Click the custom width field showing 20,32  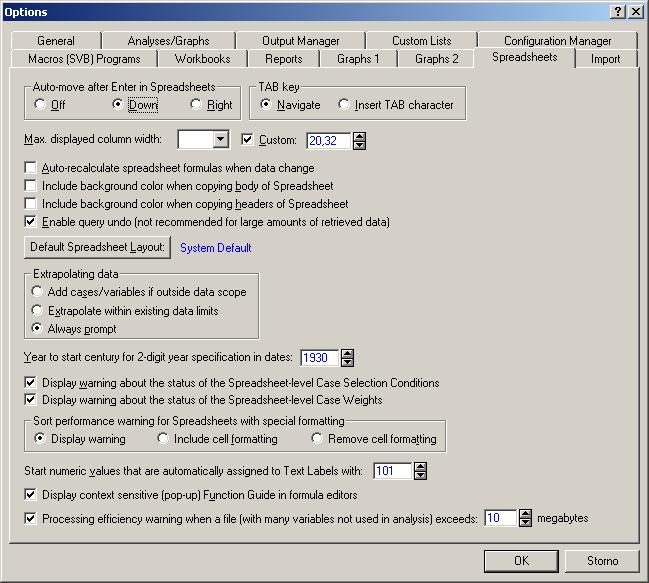point(328,141)
